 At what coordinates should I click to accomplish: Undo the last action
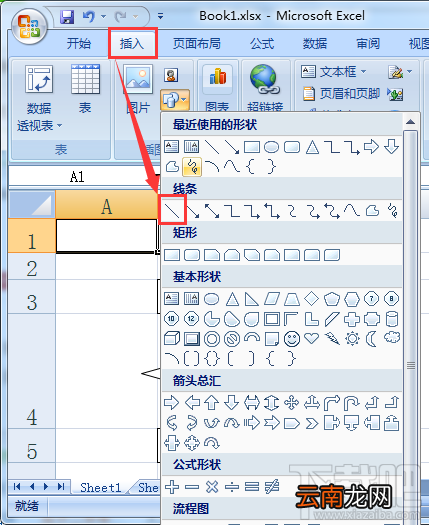tap(89, 16)
